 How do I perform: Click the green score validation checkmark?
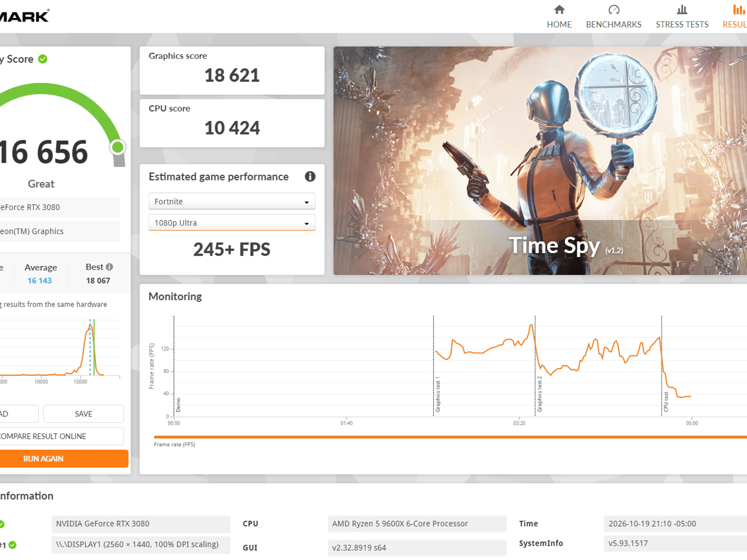click(x=43, y=59)
